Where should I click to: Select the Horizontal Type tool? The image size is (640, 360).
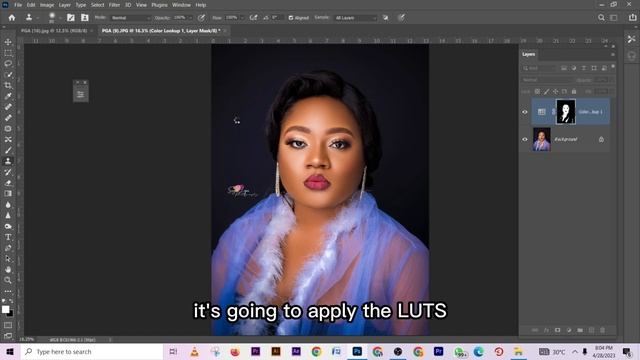[8, 237]
